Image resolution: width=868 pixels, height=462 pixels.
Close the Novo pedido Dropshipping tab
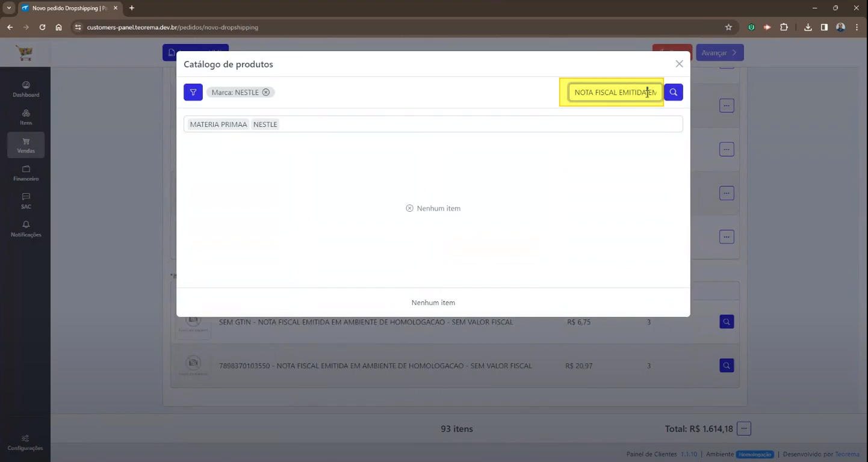[x=116, y=8]
